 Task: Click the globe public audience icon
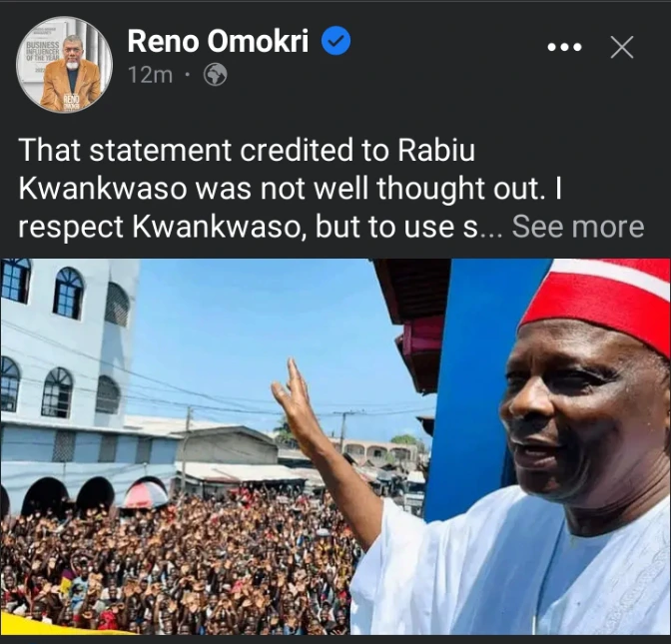click(x=215, y=75)
